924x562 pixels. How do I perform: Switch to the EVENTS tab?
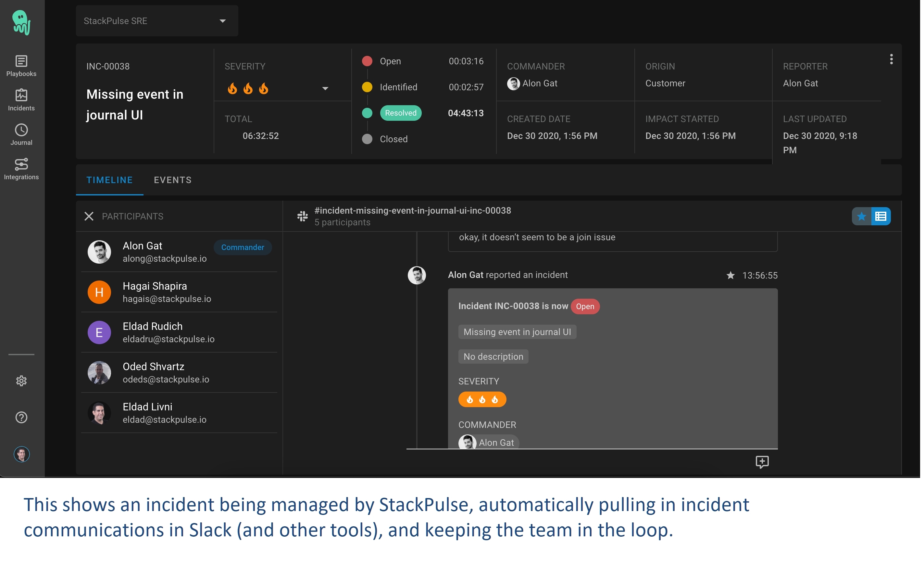173,180
